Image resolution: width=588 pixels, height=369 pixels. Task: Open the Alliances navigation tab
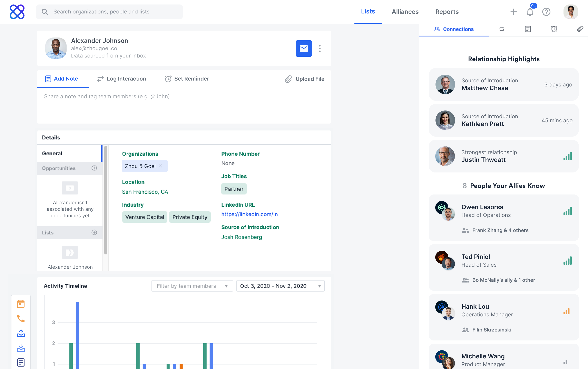point(405,12)
